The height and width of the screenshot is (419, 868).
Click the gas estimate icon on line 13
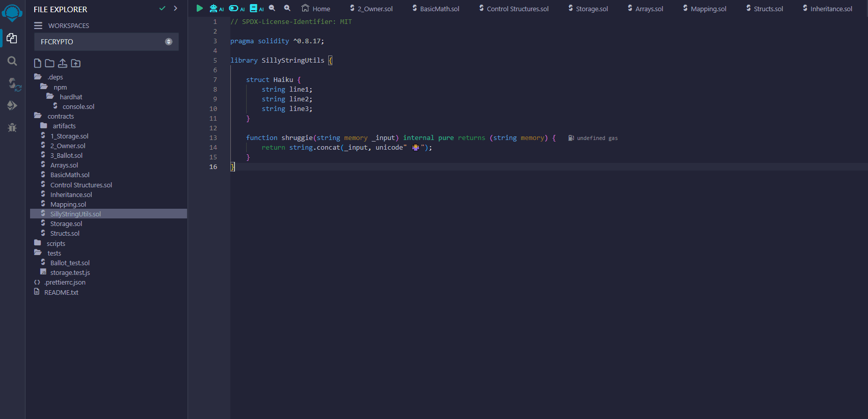(x=571, y=138)
